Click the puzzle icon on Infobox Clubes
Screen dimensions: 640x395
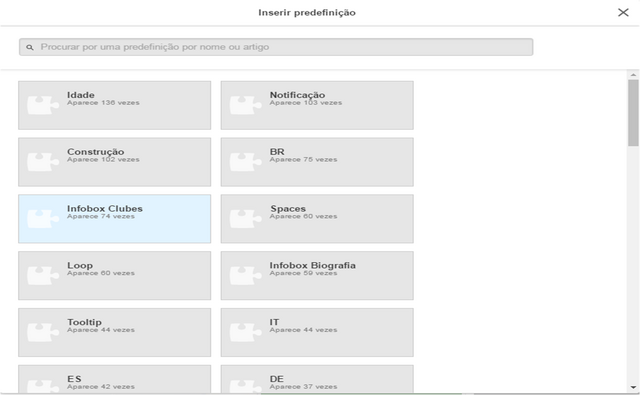43,219
